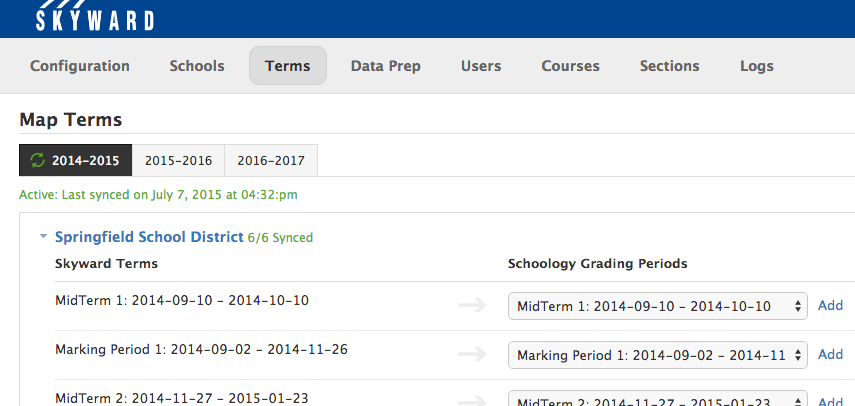Screen dimensions: 855x406
Task: Click arrow icon beside MidTerm 1 row
Action: pyautogui.click(x=471, y=305)
